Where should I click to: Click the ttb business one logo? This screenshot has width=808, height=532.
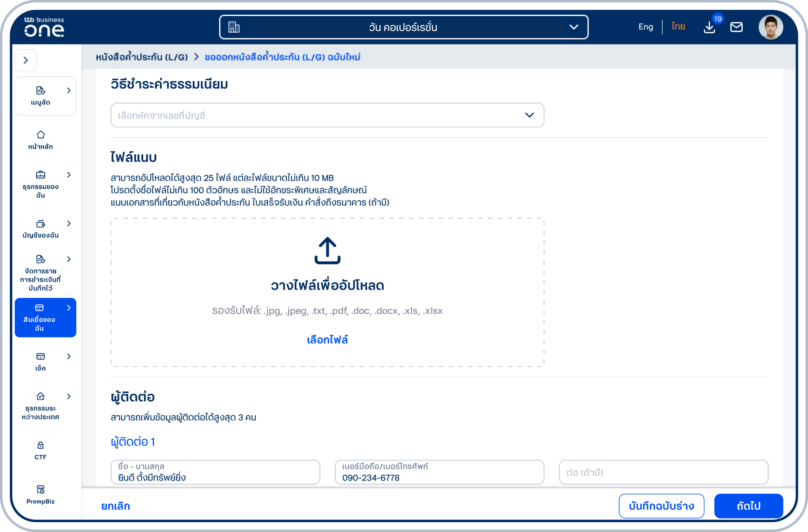44,27
